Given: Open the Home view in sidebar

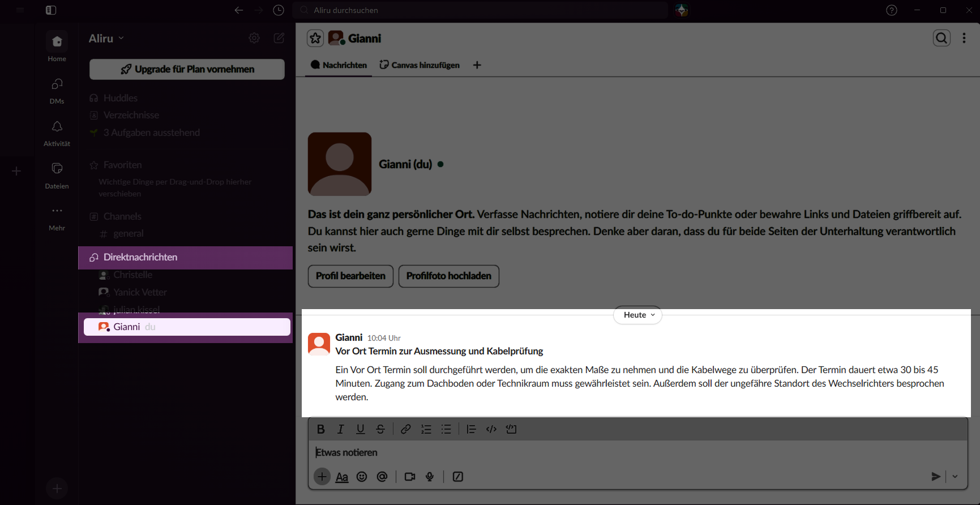Looking at the screenshot, I should [57, 46].
